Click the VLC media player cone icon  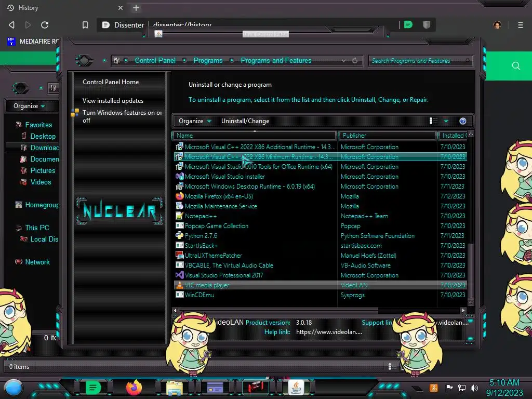click(179, 285)
